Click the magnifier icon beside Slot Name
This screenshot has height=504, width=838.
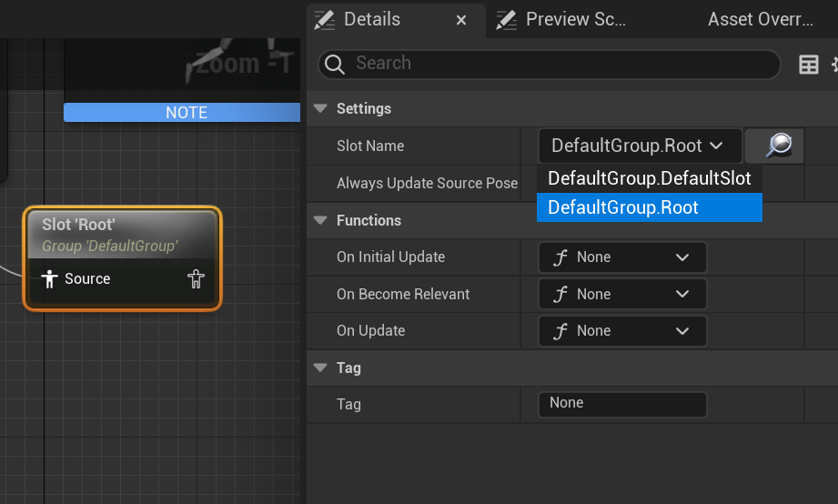click(x=774, y=146)
